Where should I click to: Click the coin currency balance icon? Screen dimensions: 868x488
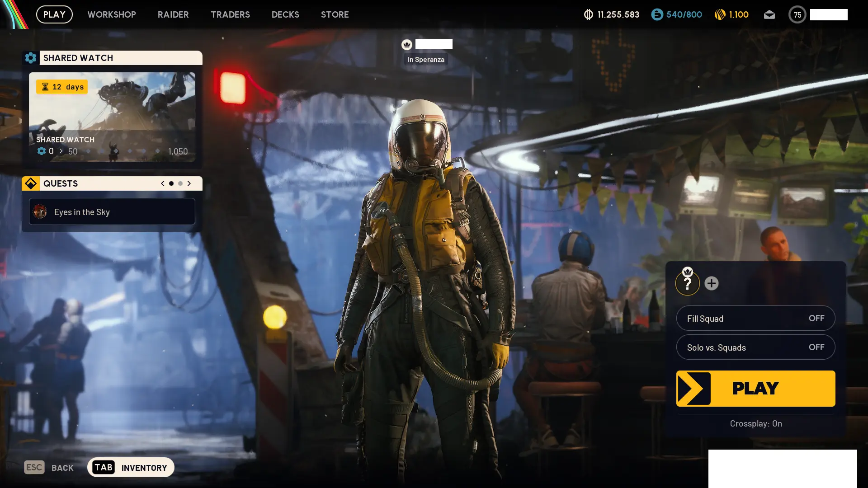click(x=588, y=14)
